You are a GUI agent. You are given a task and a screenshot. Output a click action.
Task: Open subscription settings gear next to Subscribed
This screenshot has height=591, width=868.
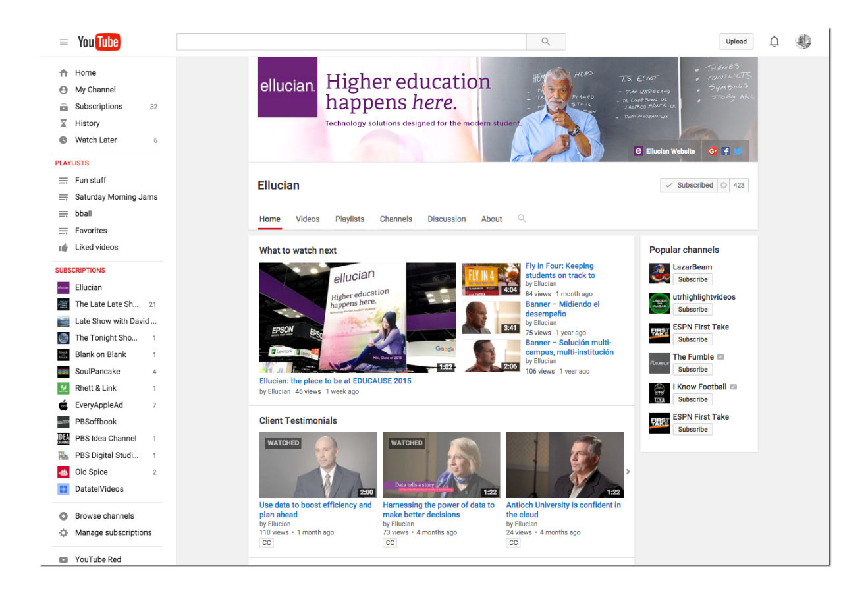[x=724, y=185]
